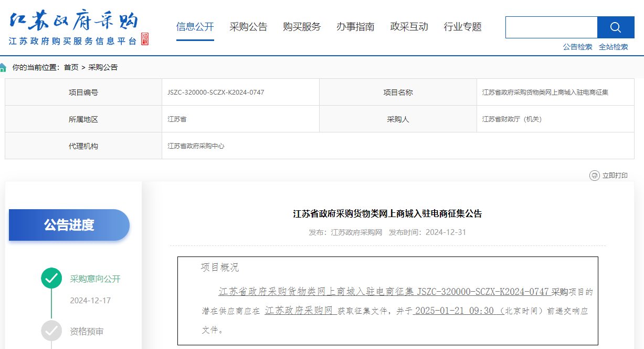The image size is (644, 349).
Task: Select 购买服务 in the navigation bar
Action: point(302,27)
